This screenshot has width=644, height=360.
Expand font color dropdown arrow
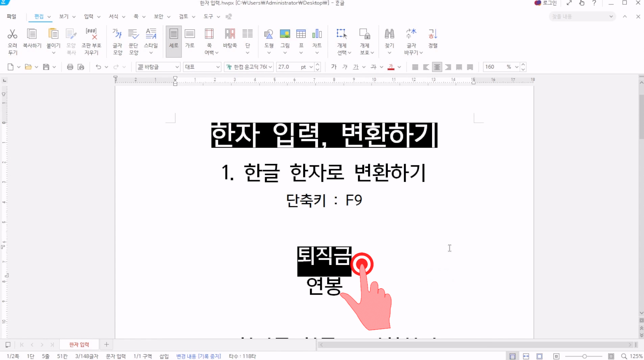tap(399, 67)
